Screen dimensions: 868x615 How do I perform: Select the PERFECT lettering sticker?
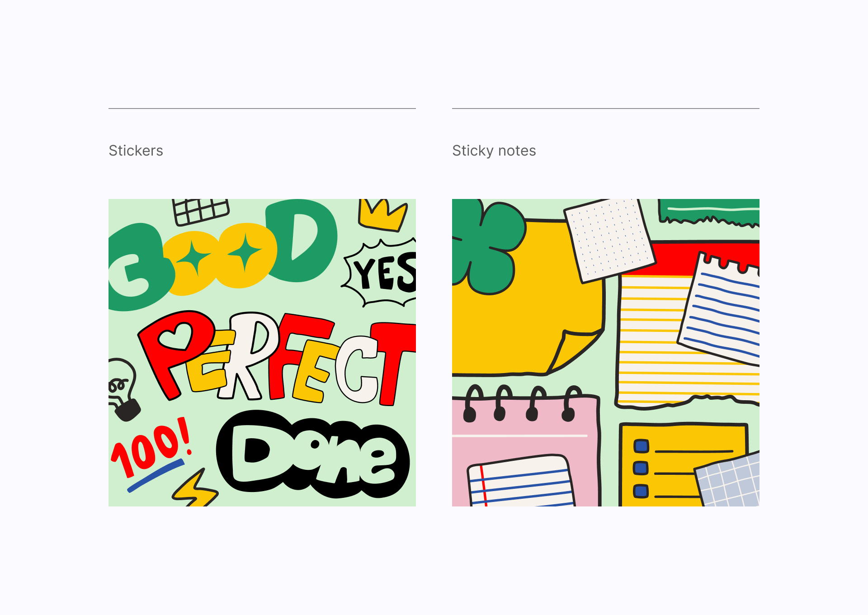(x=277, y=357)
